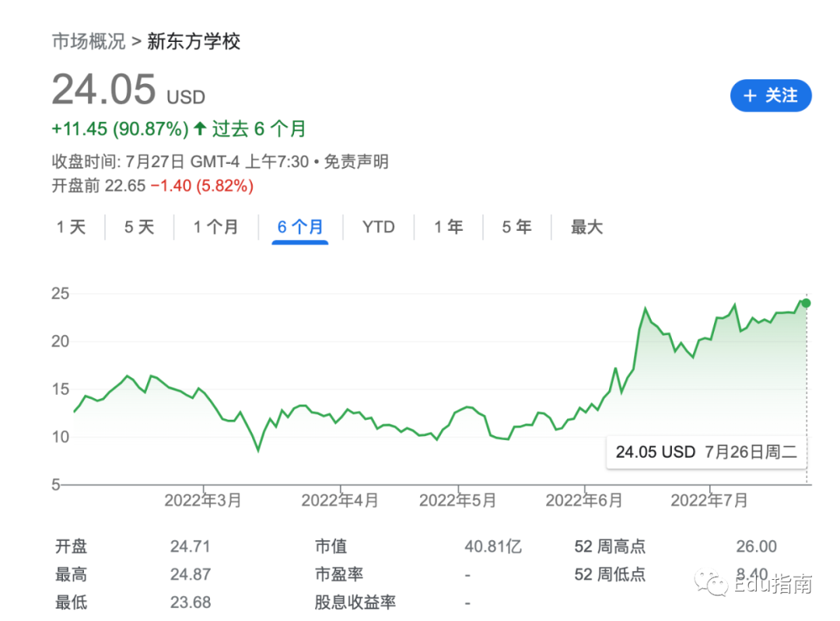This screenshot has width=840, height=621.
Task: Select the 1 年 range tab
Action: 449,227
